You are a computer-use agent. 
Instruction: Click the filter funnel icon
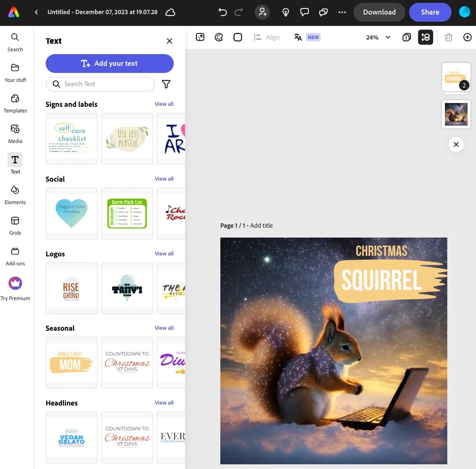point(166,84)
